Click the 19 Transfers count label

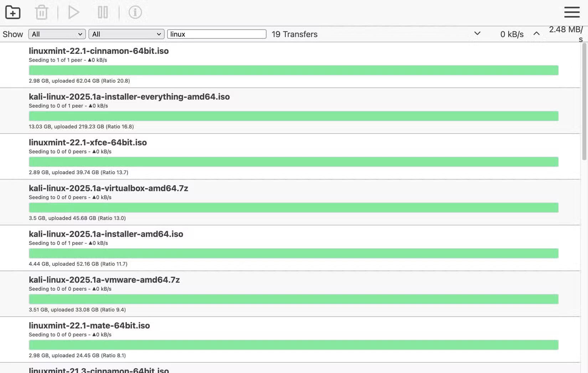(294, 34)
